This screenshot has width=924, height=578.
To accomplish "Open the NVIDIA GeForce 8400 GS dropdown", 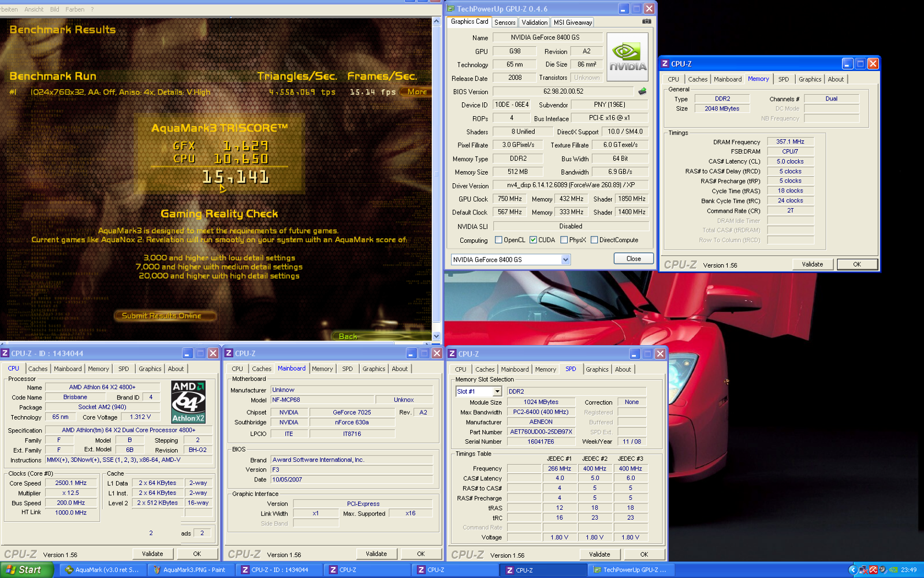I will [x=566, y=260].
